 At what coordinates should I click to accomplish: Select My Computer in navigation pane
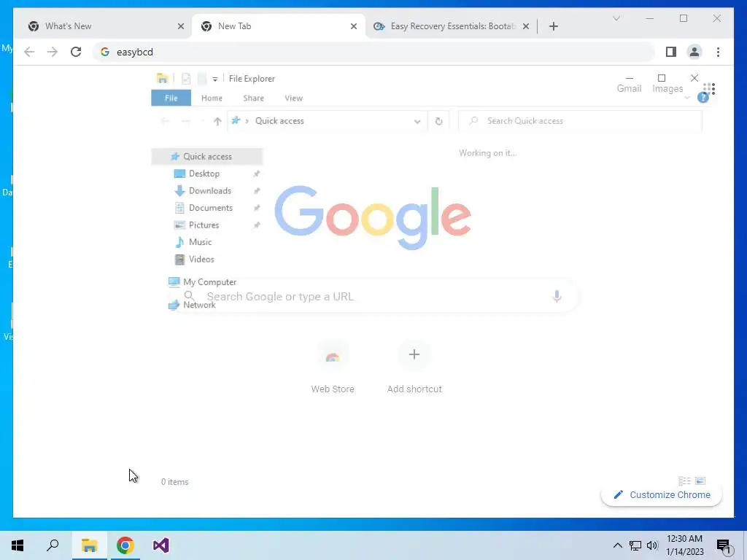pyautogui.click(x=209, y=282)
